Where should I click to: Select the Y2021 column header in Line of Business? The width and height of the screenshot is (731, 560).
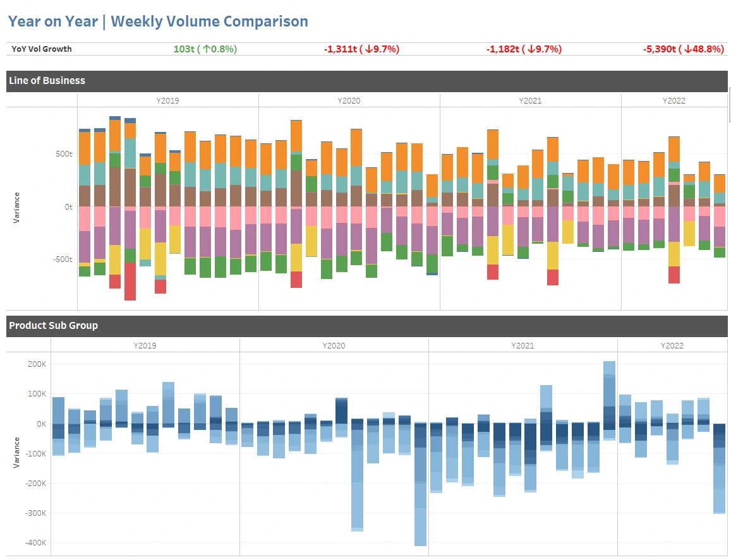pos(531,100)
